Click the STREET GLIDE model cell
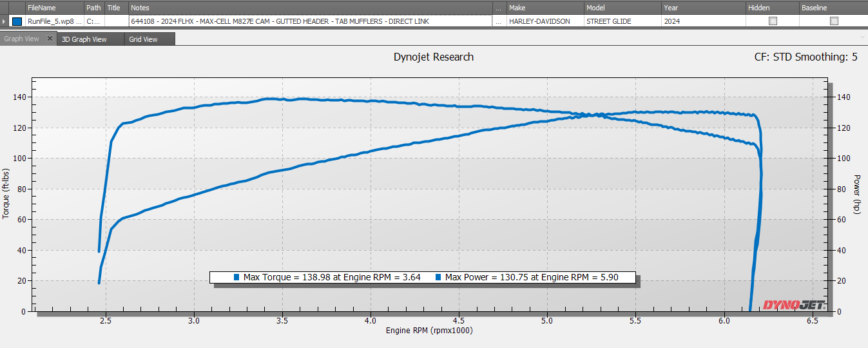 pos(622,21)
